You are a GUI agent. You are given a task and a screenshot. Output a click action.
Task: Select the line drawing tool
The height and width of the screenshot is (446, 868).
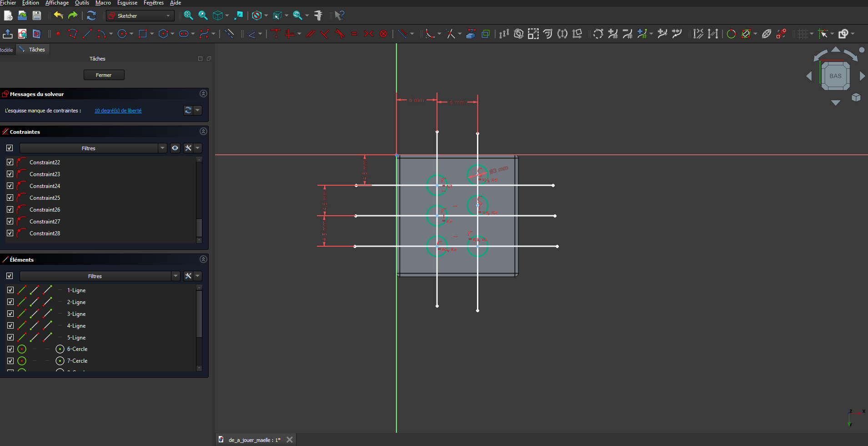[x=87, y=34]
